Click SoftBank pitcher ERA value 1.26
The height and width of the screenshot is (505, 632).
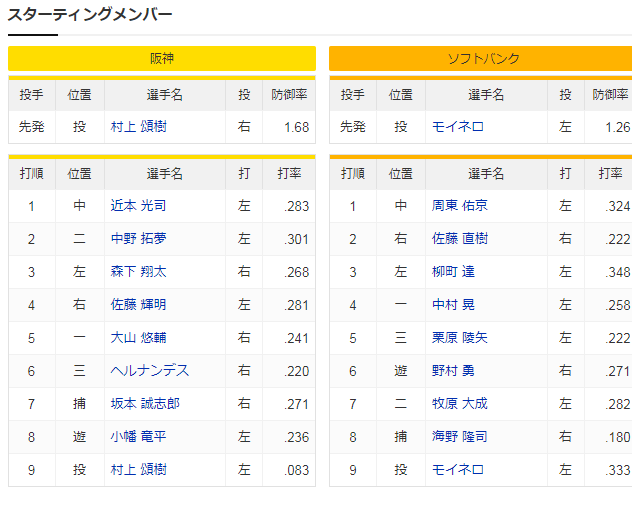pos(618,127)
